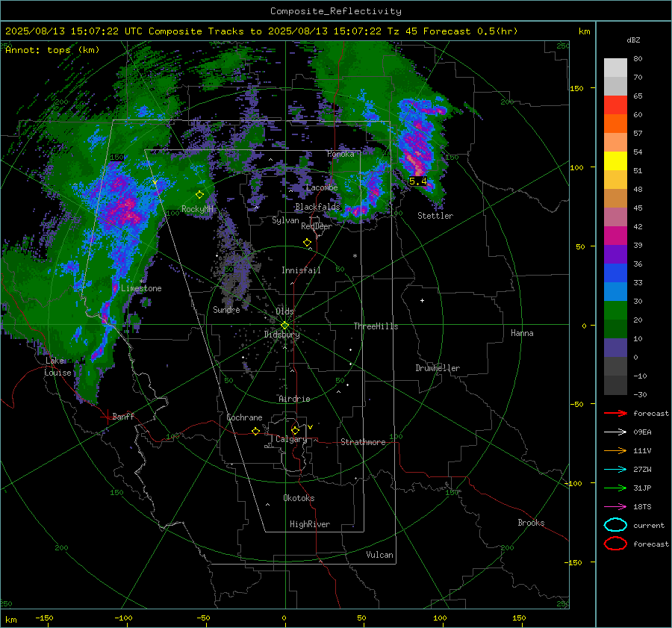Click the Calgary city label
This screenshot has width=672, height=628.
(291, 439)
